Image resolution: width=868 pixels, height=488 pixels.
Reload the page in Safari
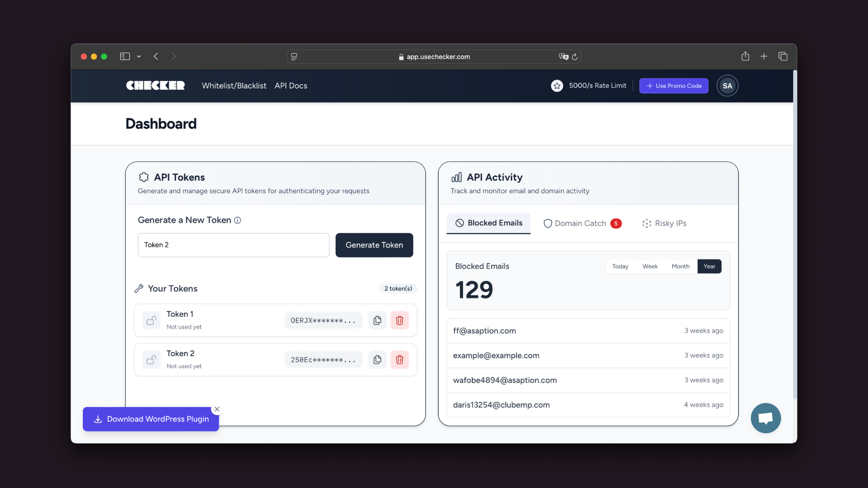tap(575, 57)
